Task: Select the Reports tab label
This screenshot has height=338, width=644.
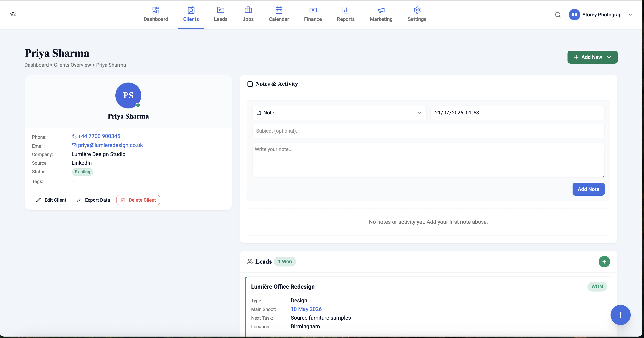Action: 346,19
